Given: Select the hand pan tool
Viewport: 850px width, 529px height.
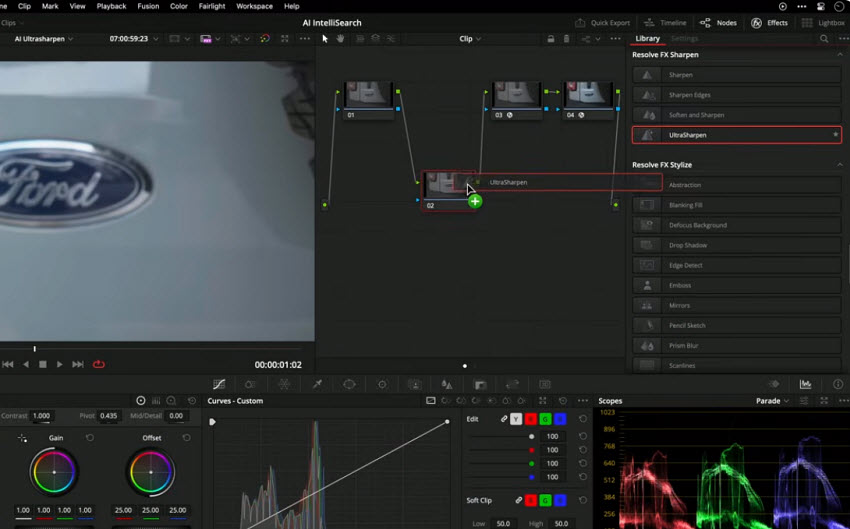Looking at the screenshot, I should pyautogui.click(x=340, y=38).
